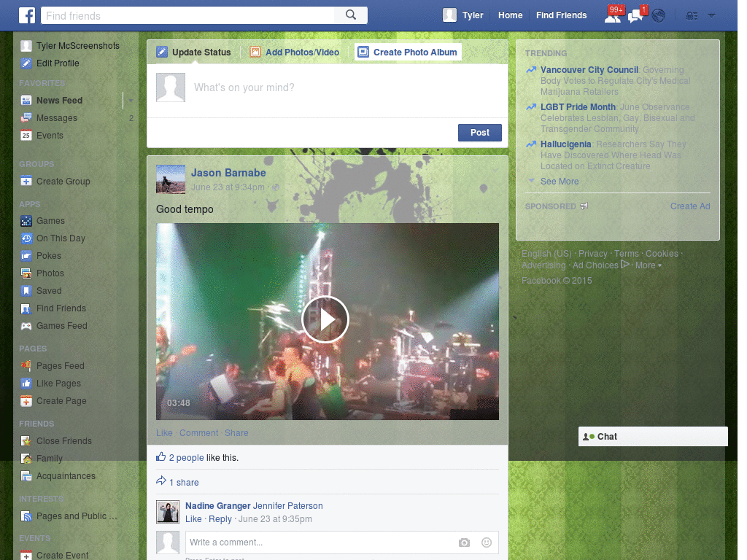Screen dimensions: 747x560
Task: Click the News Feed sidebar icon
Action: tap(26, 101)
